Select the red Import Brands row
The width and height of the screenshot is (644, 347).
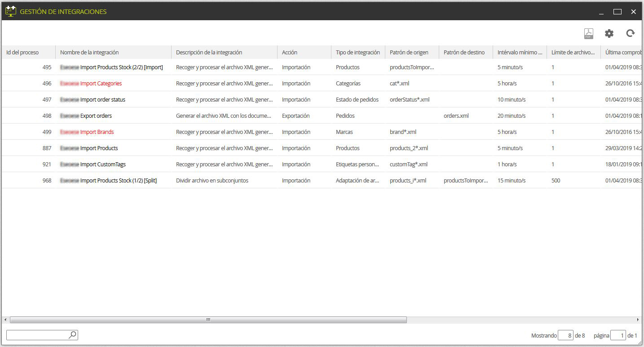click(322, 132)
